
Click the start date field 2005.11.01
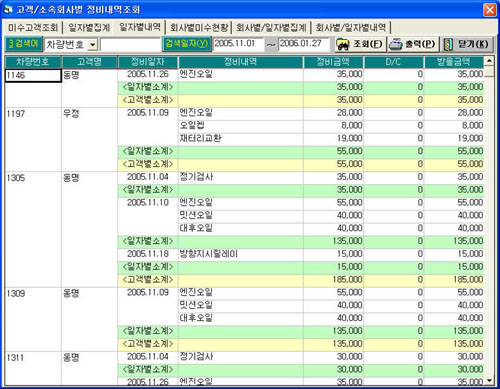pyautogui.click(x=239, y=44)
